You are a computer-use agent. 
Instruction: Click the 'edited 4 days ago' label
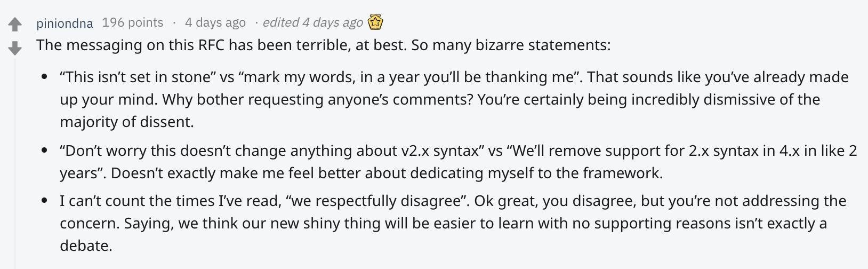click(313, 22)
